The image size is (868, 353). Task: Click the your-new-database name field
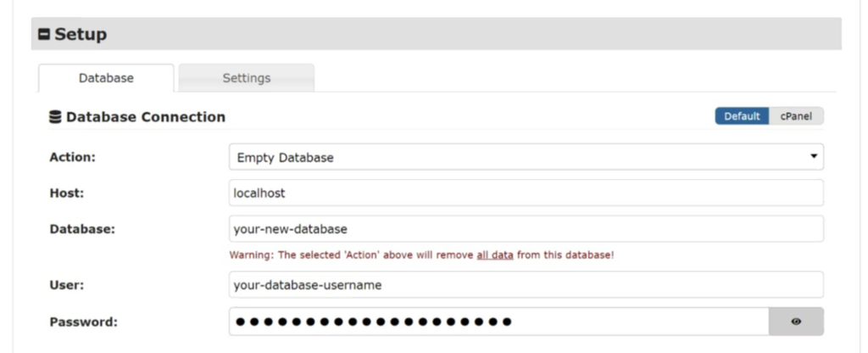tap(526, 229)
